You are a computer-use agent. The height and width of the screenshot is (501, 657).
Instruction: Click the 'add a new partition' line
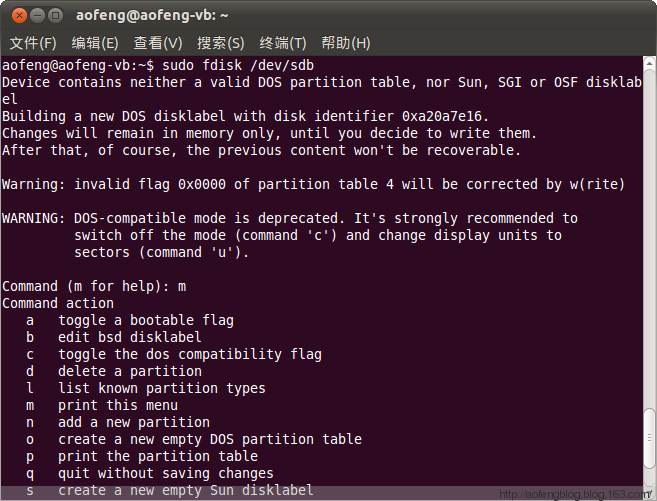click(133, 422)
